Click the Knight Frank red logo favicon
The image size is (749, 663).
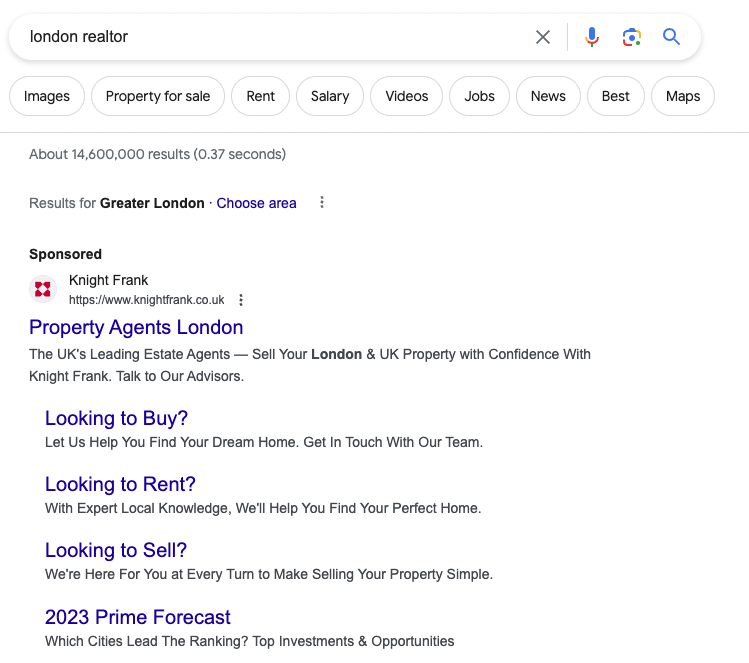[43, 289]
